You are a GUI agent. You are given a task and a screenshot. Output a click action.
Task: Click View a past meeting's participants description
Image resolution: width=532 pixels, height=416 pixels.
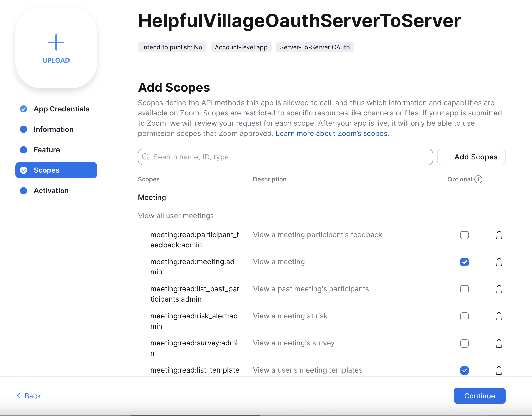[x=311, y=289]
